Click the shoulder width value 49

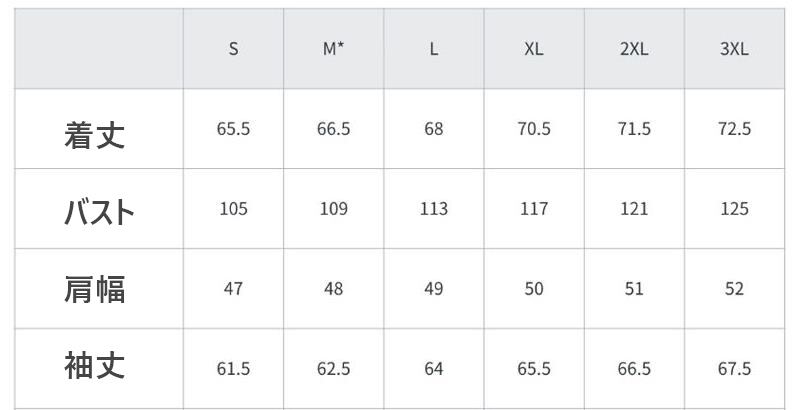click(434, 289)
